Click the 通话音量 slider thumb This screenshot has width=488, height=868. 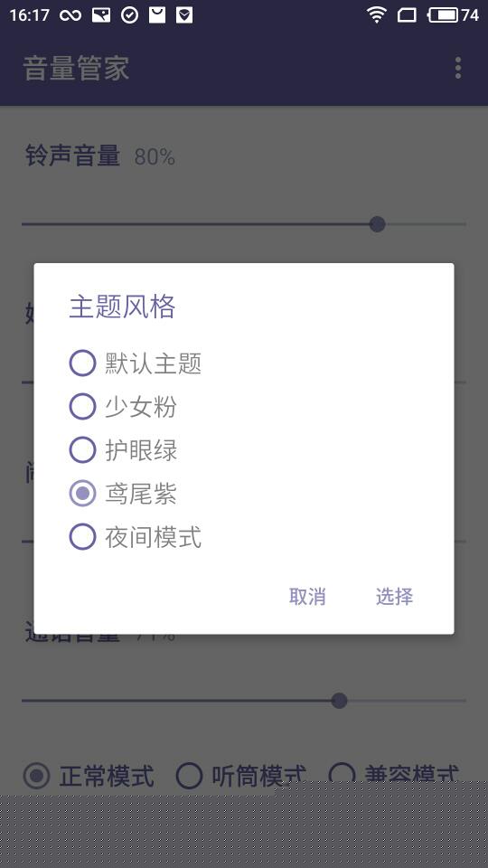339,700
